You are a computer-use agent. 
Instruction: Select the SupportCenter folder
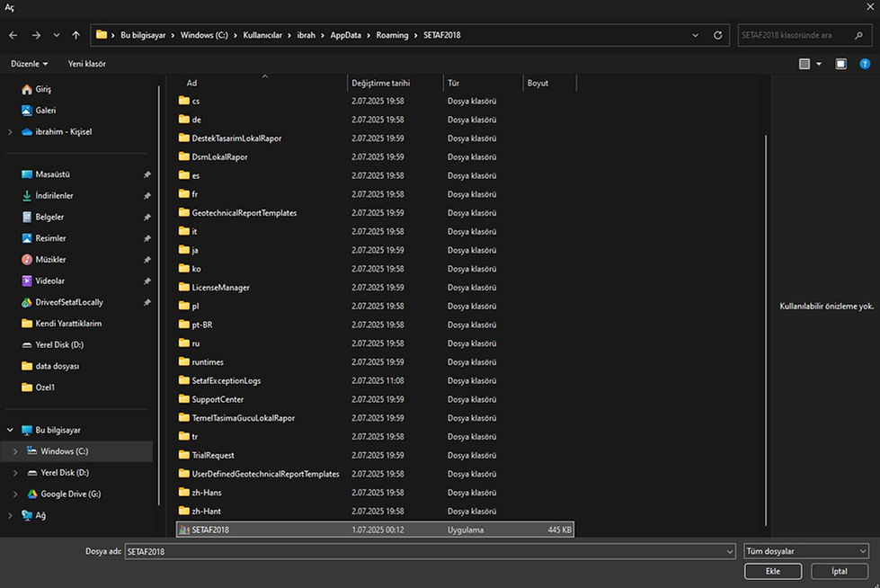tap(218, 399)
